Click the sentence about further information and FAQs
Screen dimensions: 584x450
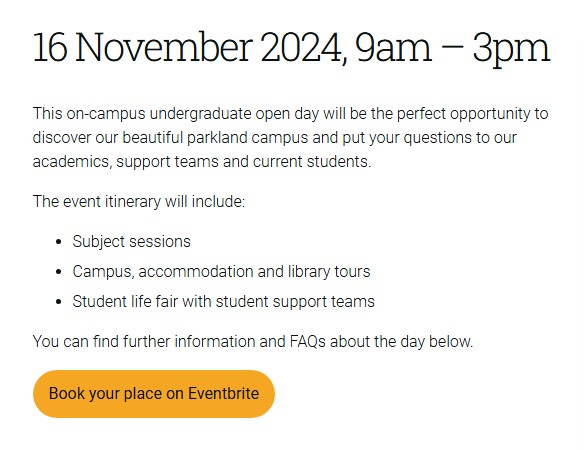pos(253,341)
